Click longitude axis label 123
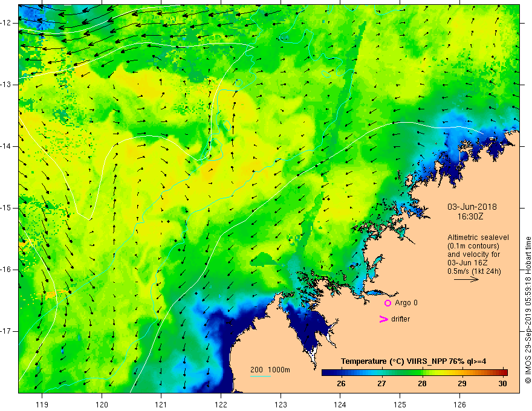Screen dimensions: 532x411 pyautogui.click(x=281, y=404)
